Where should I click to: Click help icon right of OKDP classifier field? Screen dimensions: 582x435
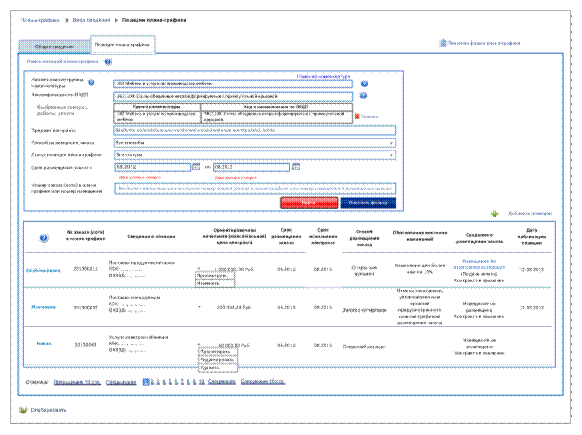click(x=363, y=96)
